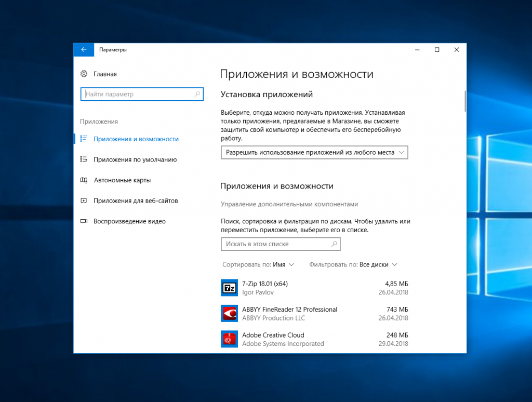
Task: Click the Автономные карты map icon
Action: [x=84, y=180]
